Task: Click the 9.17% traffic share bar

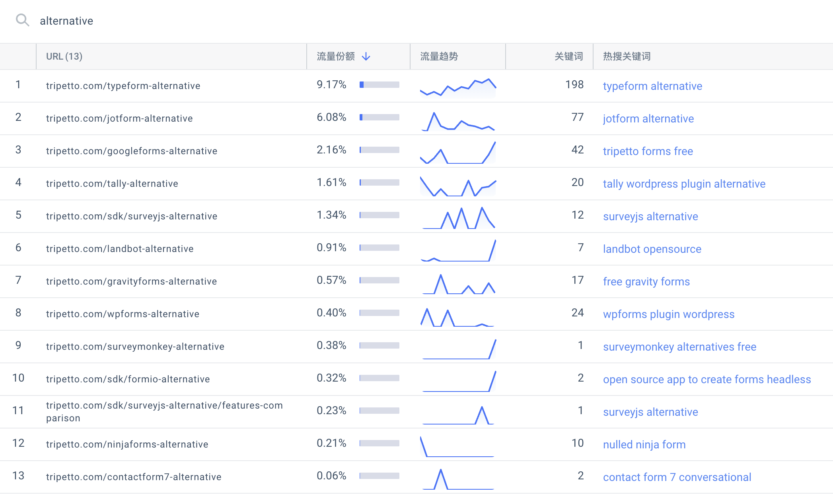Action: tap(380, 85)
